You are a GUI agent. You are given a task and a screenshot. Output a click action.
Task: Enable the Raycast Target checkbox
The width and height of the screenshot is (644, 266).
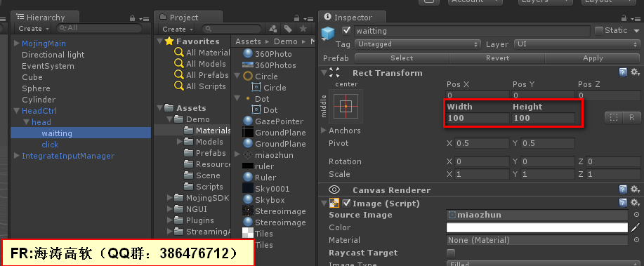(x=451, y=253)
